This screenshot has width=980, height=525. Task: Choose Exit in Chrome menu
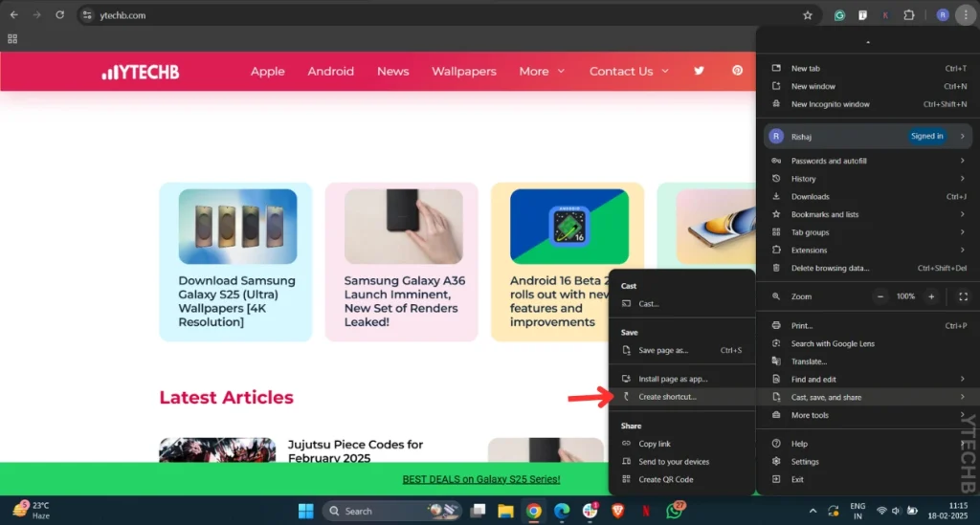[867, 479]
